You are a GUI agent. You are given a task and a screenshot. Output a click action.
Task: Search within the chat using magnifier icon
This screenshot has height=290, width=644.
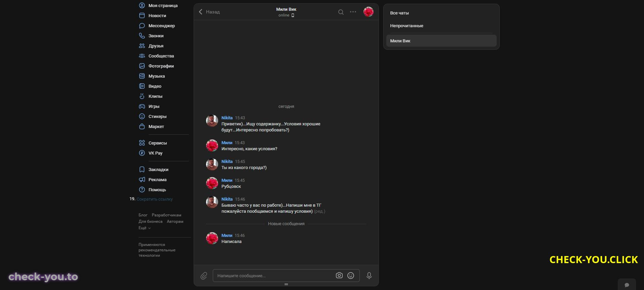341,12
